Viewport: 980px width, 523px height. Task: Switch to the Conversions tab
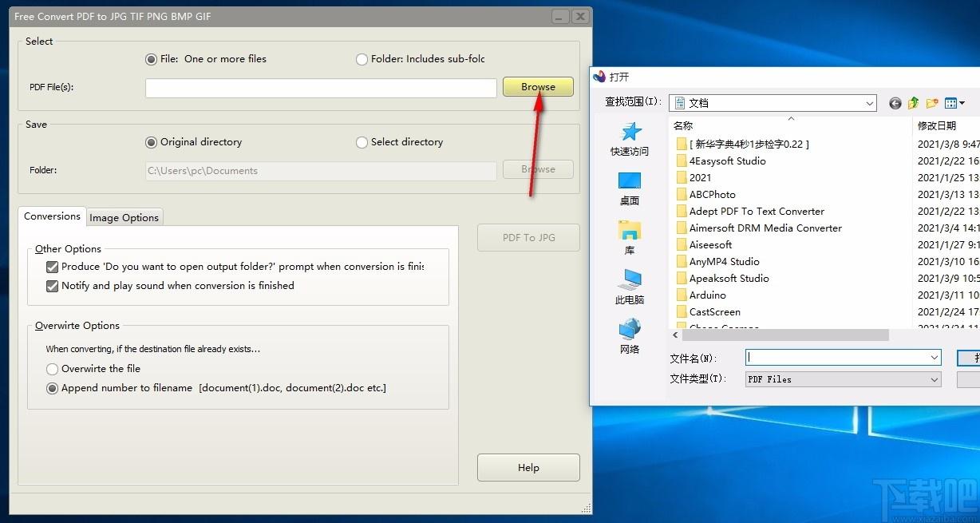52,216
